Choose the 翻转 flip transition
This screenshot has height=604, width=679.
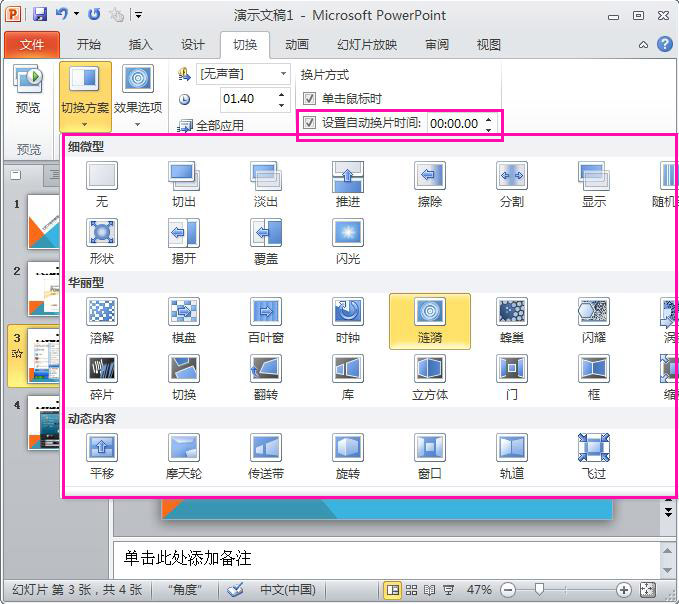[x=265, y=378]
